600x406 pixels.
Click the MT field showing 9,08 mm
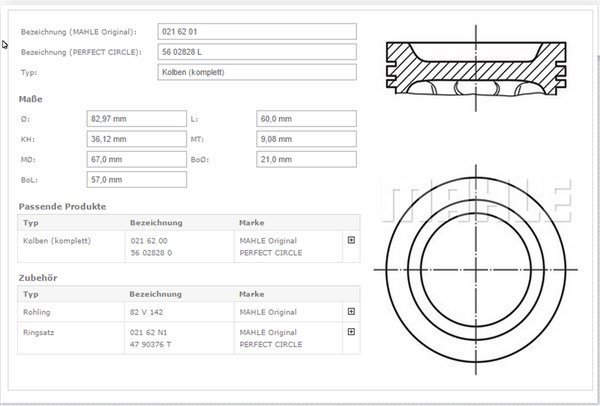pos(306,139)
